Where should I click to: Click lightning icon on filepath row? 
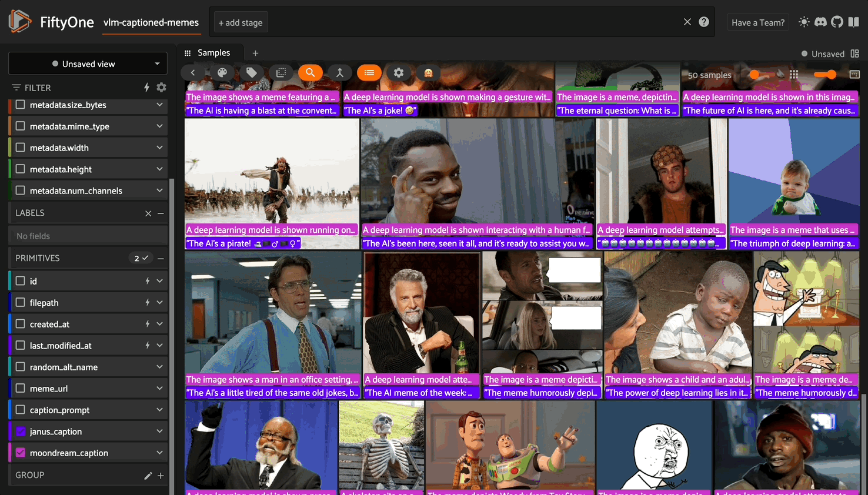click(x=147, y=302)
